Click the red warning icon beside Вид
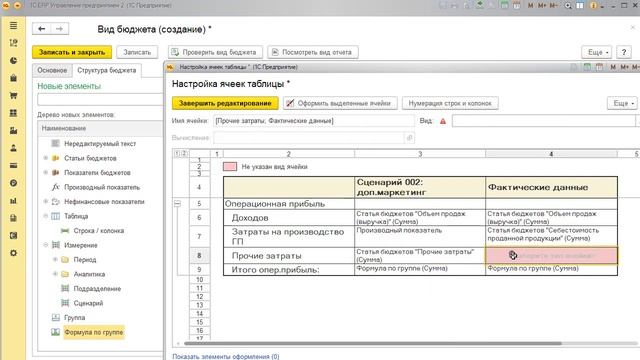Viewport: 640px width, 360px height. click(443, 121)
